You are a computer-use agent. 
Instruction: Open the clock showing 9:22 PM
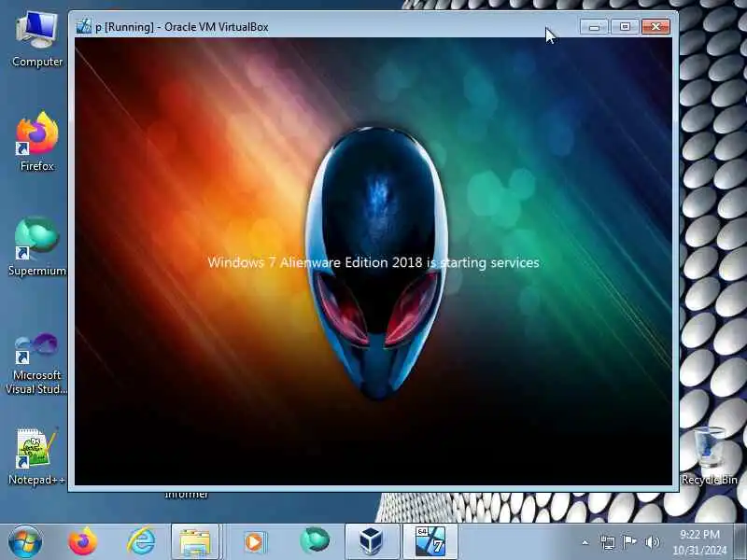699,542
